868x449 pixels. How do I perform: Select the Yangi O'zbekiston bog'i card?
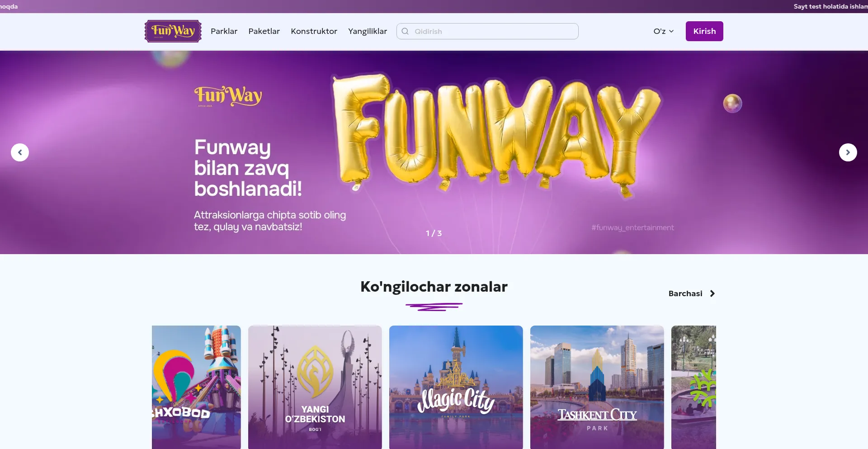(315, 387)
